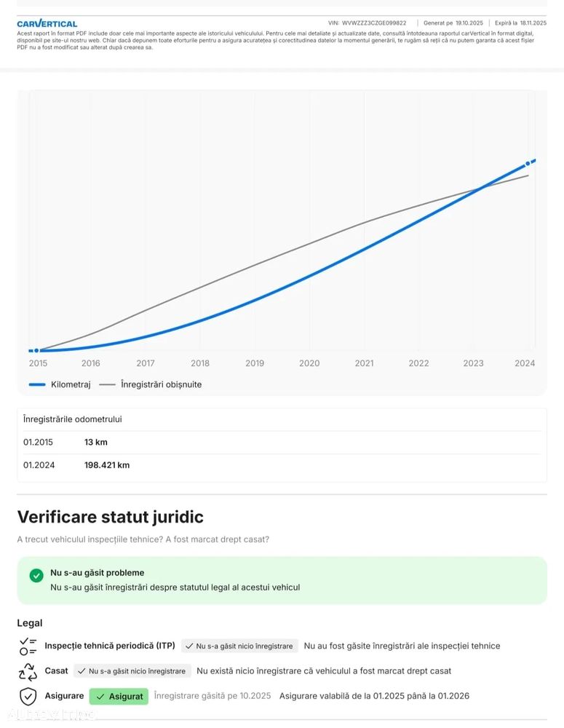Screen dimensions: 564x728
Task: Select the 2024 ending data point on chart
Action: pos(528,165)
